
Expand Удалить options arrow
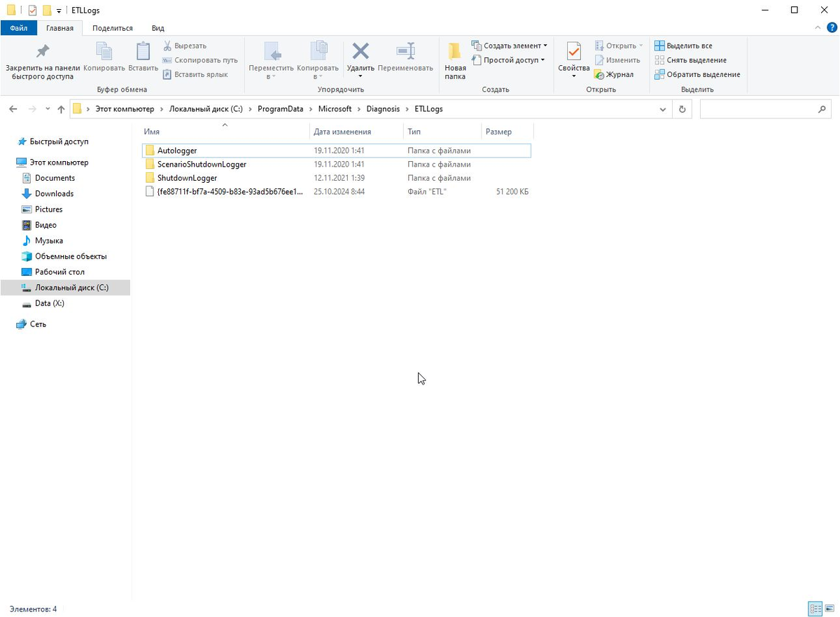coord(360,76)
